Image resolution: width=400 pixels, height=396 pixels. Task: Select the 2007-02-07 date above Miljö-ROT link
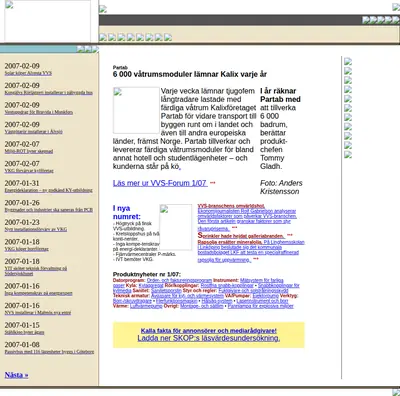pos(22,144)
